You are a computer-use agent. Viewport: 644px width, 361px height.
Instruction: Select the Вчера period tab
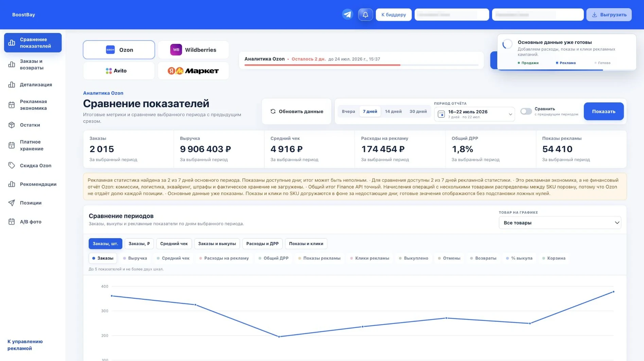coord(348,111)
